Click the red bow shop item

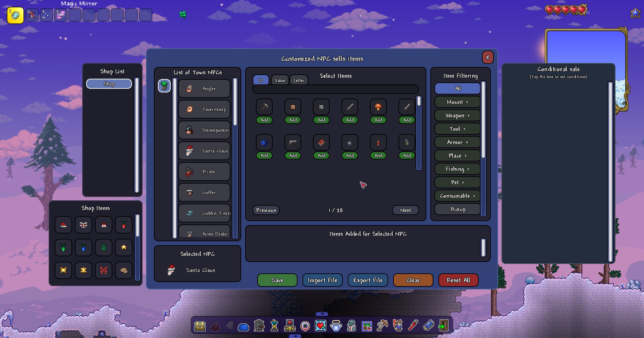point(104,270)
